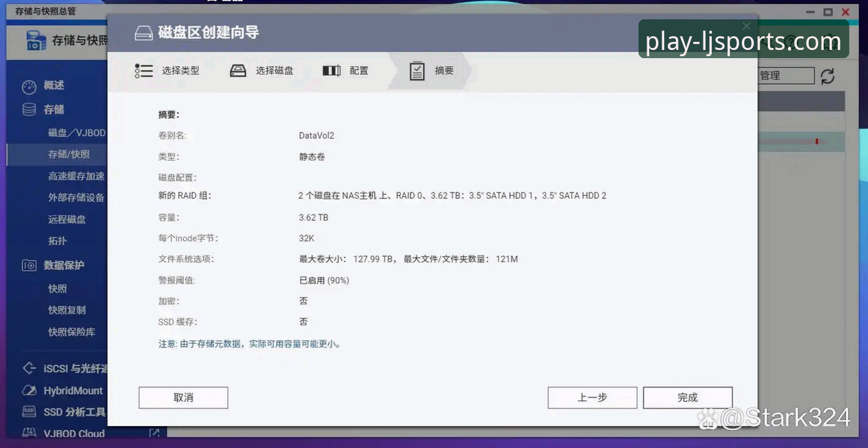
Task: Open 远程磁盘 in sidebar
Action: (67, 219)
